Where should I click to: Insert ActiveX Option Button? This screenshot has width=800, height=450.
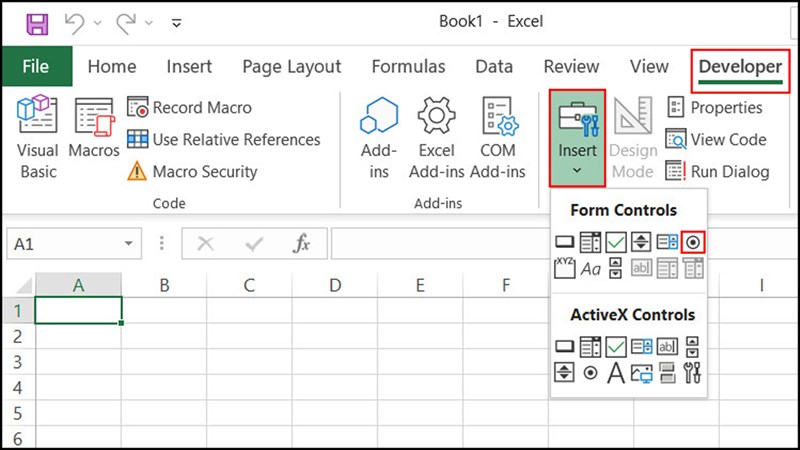(590, 373)
